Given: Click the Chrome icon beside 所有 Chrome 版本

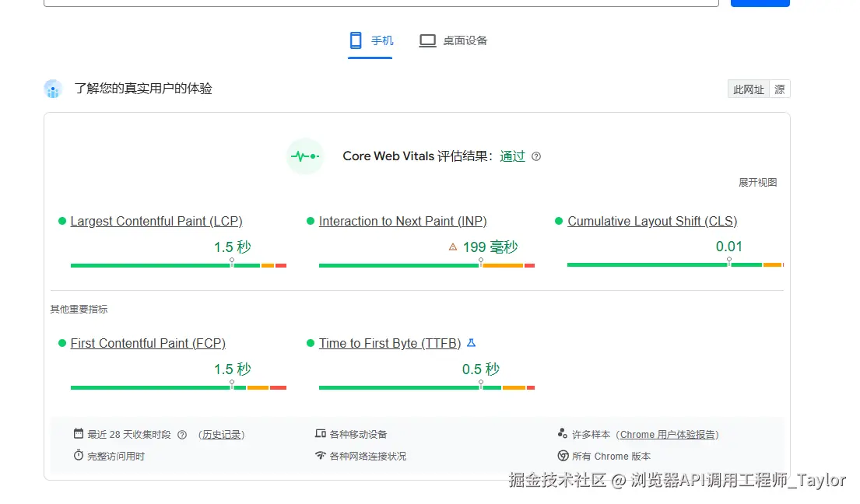Looking at the screenshot, I should [563, 456].
